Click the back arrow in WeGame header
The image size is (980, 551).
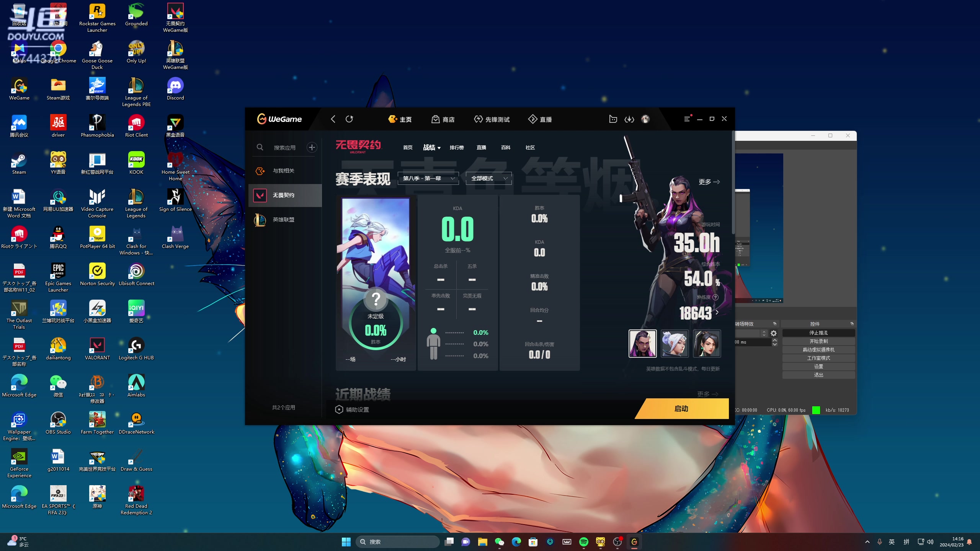[x=333, y=119]
